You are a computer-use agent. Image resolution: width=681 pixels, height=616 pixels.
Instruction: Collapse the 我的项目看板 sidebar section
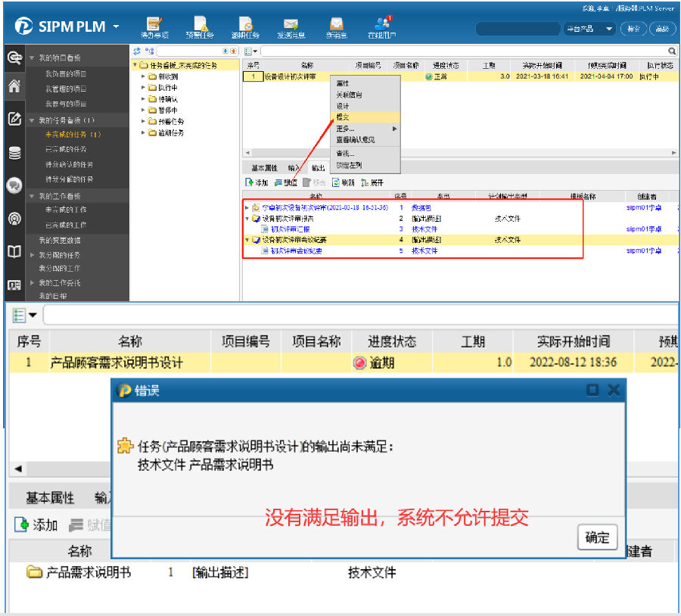pyautogui.click(x=32, y=58)
